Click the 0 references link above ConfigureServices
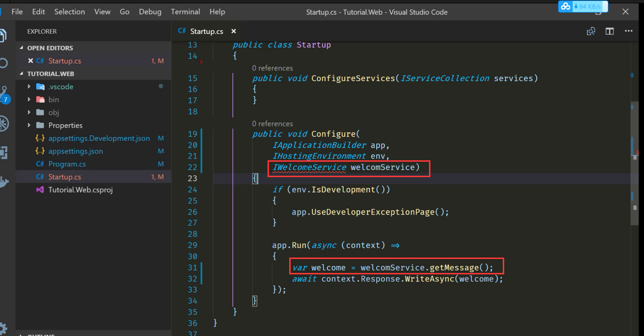Screen dimensions: 644x336 pyautogui.click(x=272, y=68)
